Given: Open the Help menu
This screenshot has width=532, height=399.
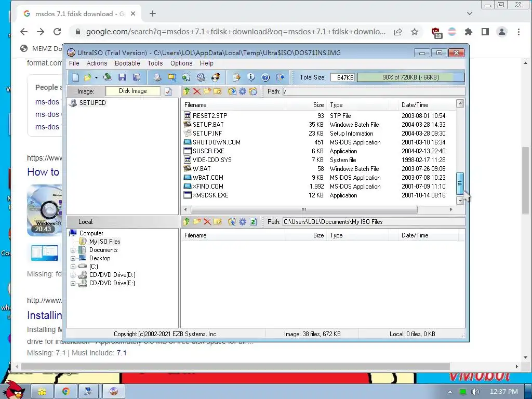Looking at the screenshot, I should click(x=207, y=63).
